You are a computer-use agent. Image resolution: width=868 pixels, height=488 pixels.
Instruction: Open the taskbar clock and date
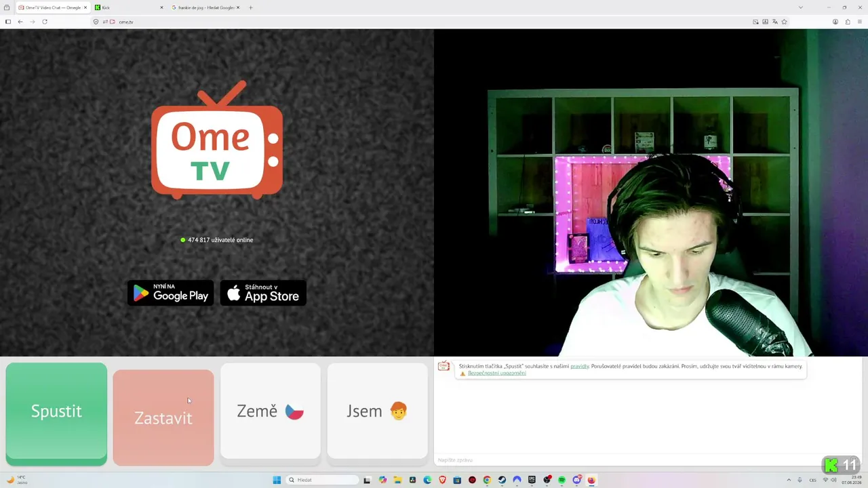click(850, 480)
